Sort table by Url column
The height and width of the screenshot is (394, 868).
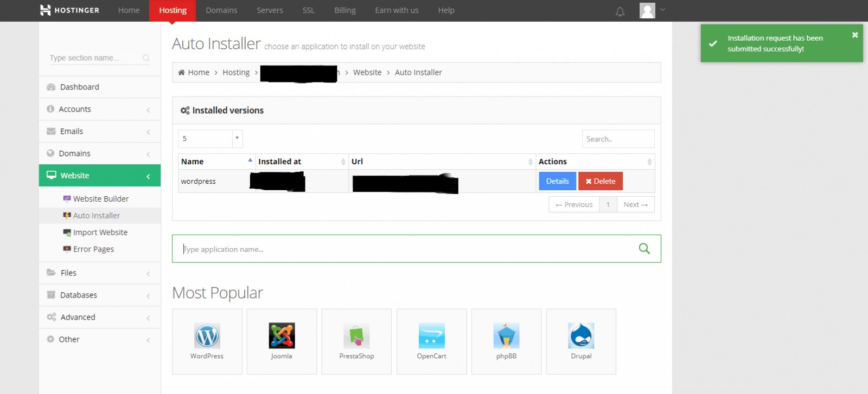[x=442, y=162]
